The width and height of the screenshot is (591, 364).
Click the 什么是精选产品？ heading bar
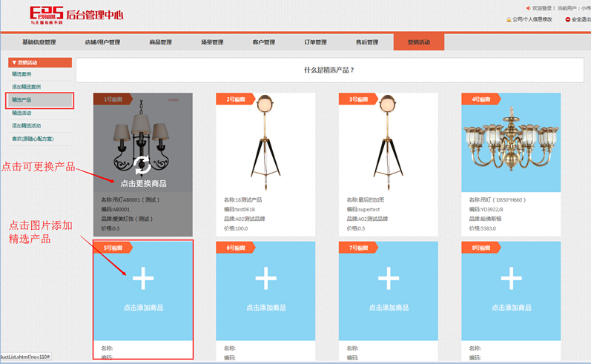point(330,70)
